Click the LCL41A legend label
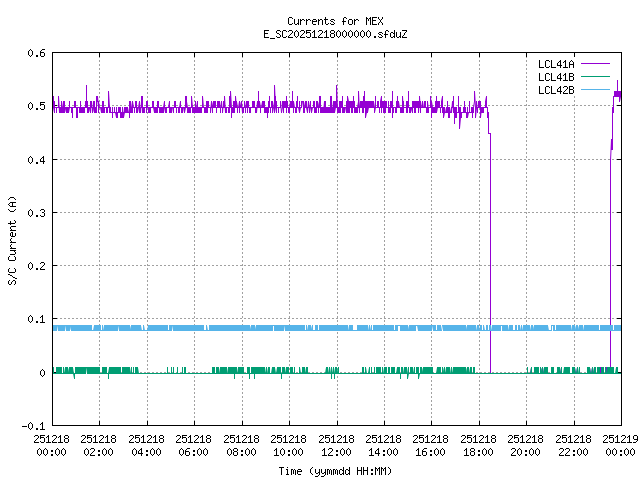This screenshot has height=480, width=640. coord(555,64)
